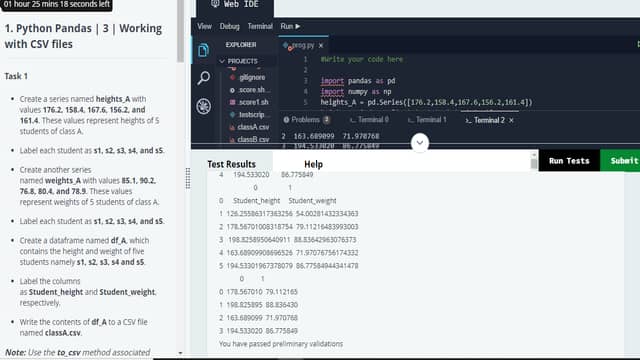
Task: Select the Help tab
Action: (x=313, y=164)
